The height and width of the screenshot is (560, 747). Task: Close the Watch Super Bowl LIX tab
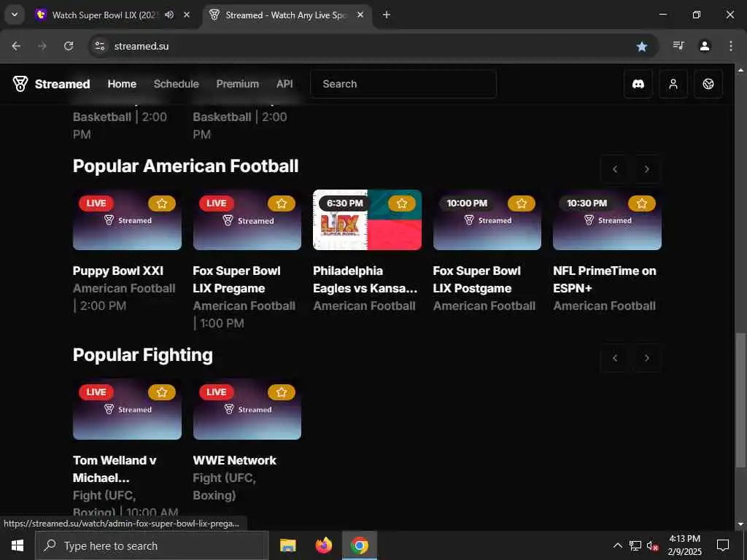[x=187, y=15]
